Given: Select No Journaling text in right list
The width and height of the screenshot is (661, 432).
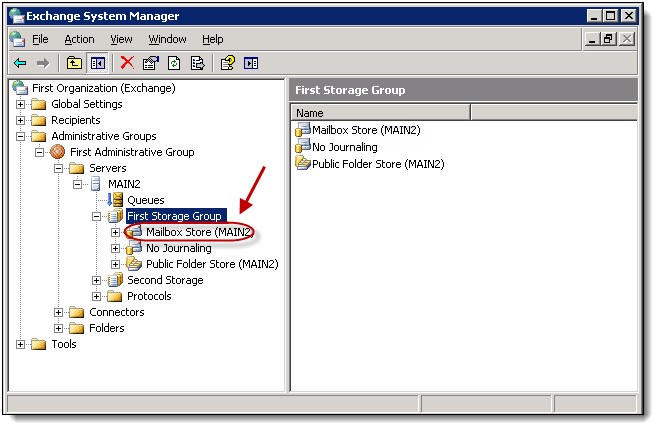Looking at the screenshot, I should pos(345,147).
